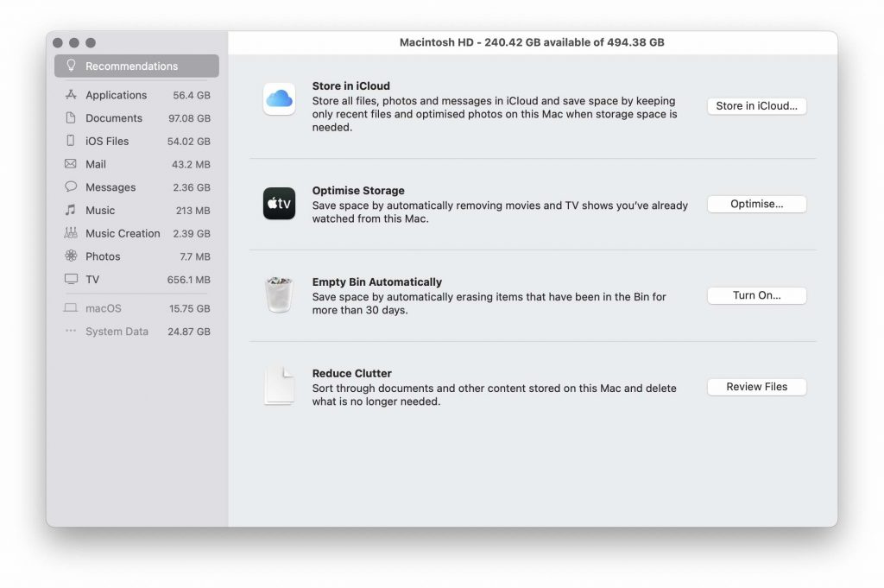The height and width of the screenshot is (588, 884).
Task: Click the 7.7 MB Photos size
Action: click(x=195, y=256)
